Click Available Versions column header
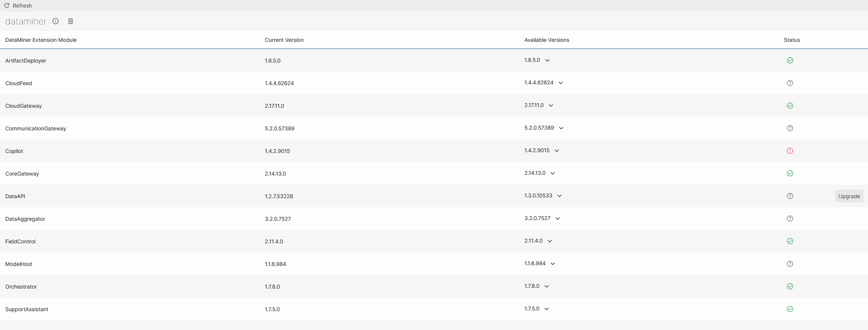Image resolution: width=868 pixels, height=330 pixels. (547, 40)
